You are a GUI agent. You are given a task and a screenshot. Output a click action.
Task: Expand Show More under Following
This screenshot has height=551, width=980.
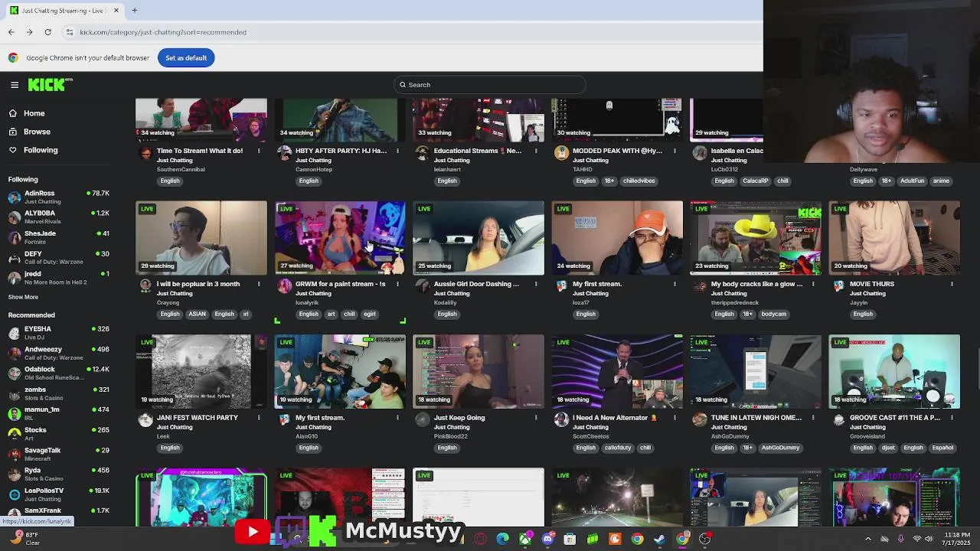23,297
